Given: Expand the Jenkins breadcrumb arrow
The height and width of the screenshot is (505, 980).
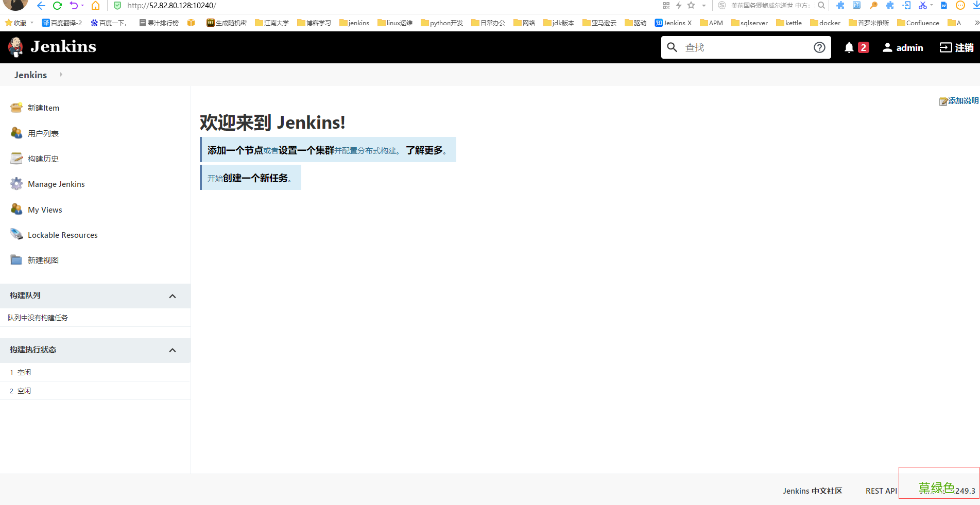Looking at the screenshot, I should 60,75.
